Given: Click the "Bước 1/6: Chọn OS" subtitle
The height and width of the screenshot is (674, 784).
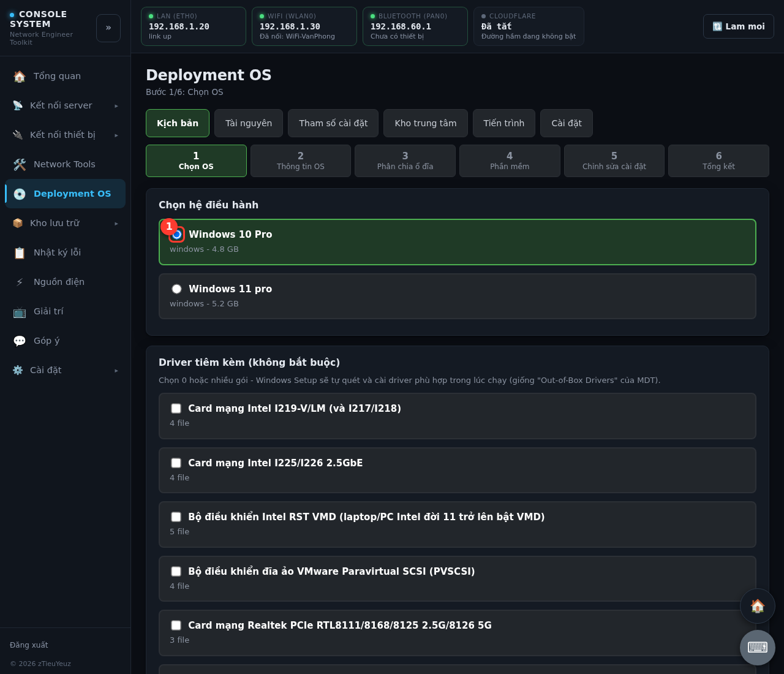Looking at the screenshot, I should pos(184,92).
